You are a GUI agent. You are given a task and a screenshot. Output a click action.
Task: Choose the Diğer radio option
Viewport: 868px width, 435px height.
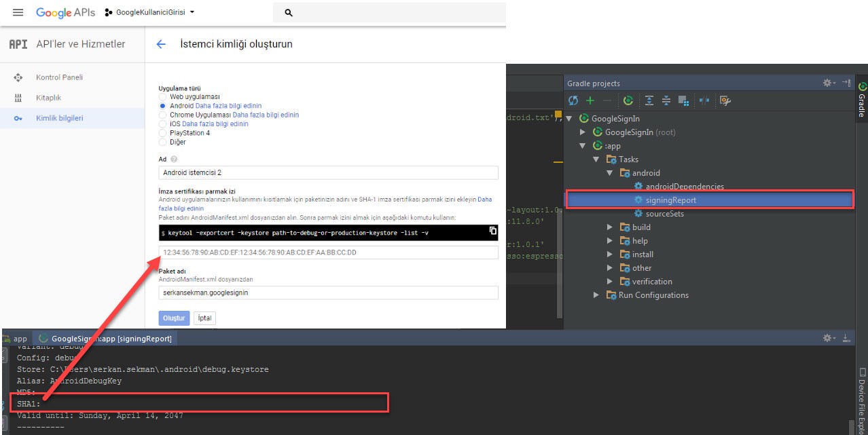162,142
